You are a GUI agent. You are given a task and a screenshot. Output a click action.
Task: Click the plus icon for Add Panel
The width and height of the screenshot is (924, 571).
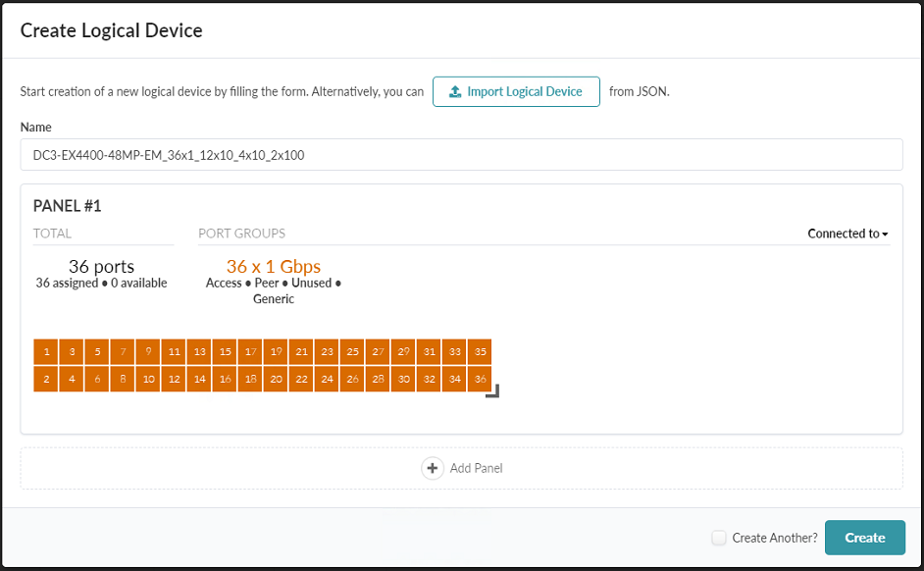point(433,468)
